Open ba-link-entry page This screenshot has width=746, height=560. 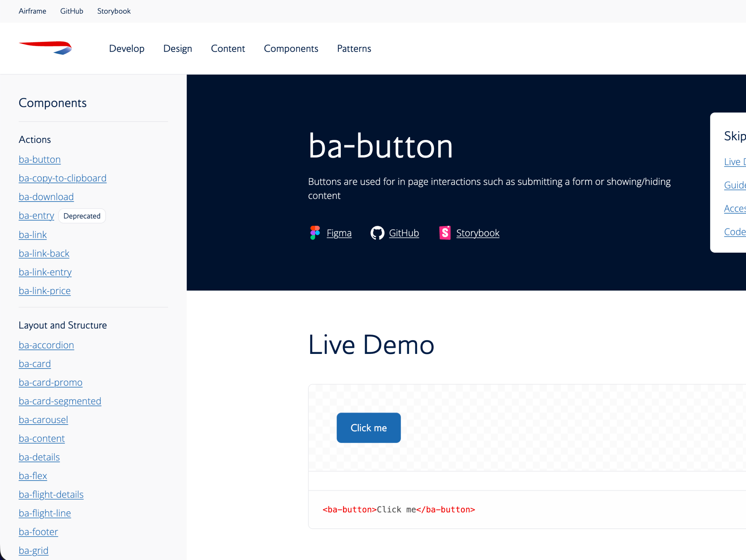pyautogui.click(x=45, y=272)
